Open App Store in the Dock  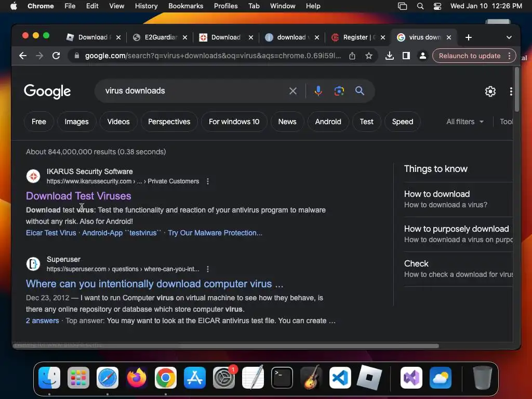point(195,378)
